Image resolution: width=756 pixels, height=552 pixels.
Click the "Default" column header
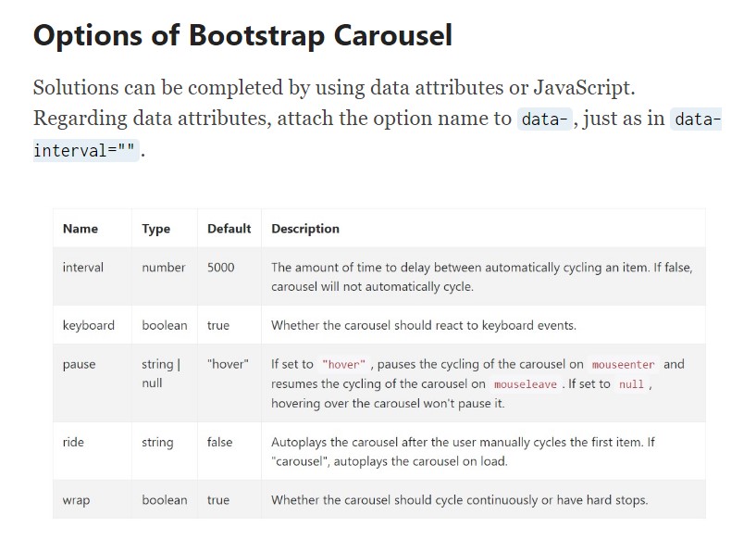[229, 229]
